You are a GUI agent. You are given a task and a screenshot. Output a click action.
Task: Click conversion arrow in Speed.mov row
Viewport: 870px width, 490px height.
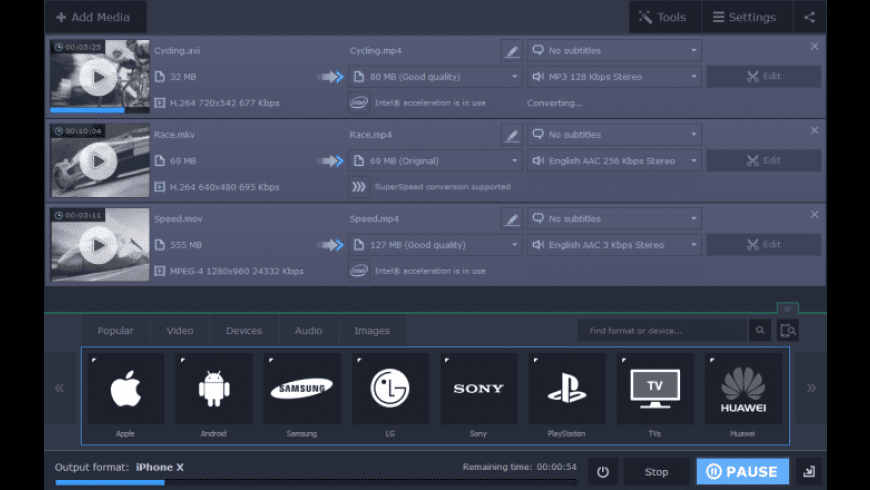pyautogui.click(x=331, y=245)
